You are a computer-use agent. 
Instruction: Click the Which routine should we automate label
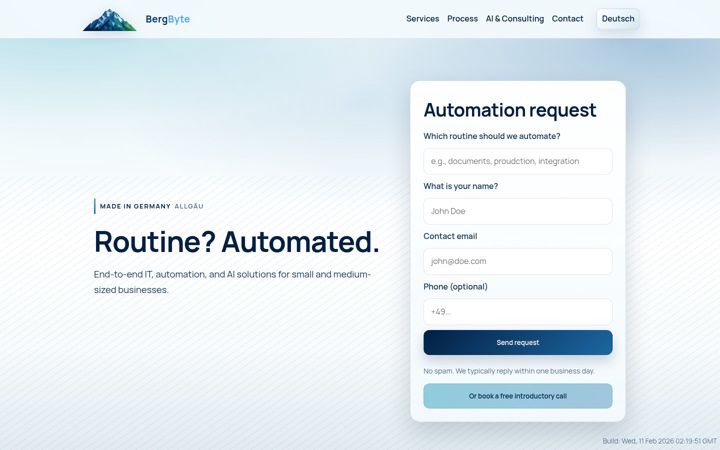tap(492, 136)
